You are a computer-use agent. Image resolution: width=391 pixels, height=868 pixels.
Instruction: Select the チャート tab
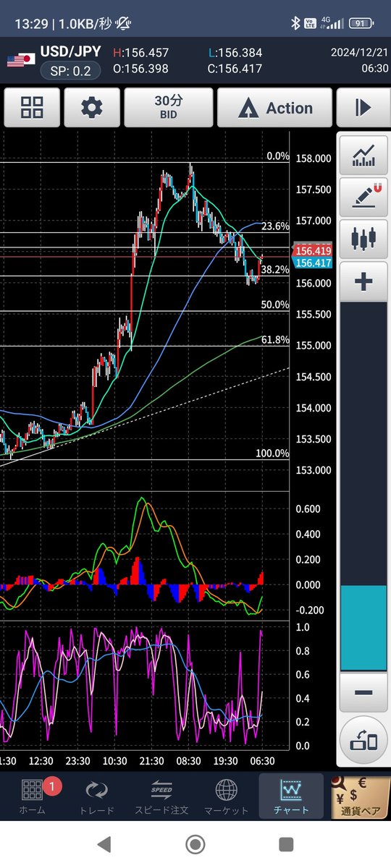[291, 796]
